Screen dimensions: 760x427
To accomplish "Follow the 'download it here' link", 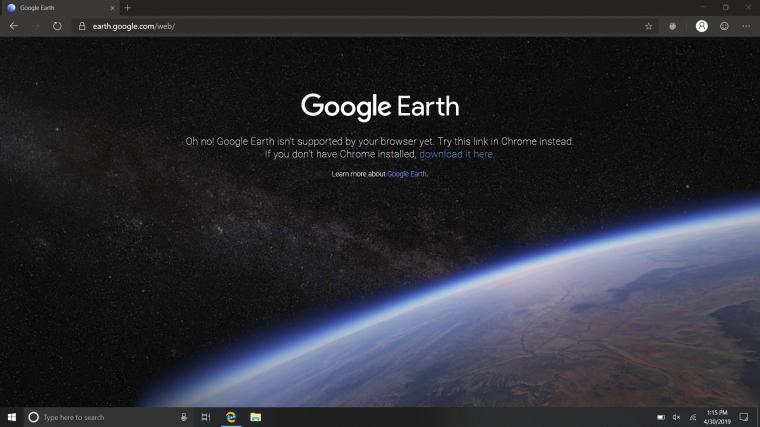I will (457, 154).
